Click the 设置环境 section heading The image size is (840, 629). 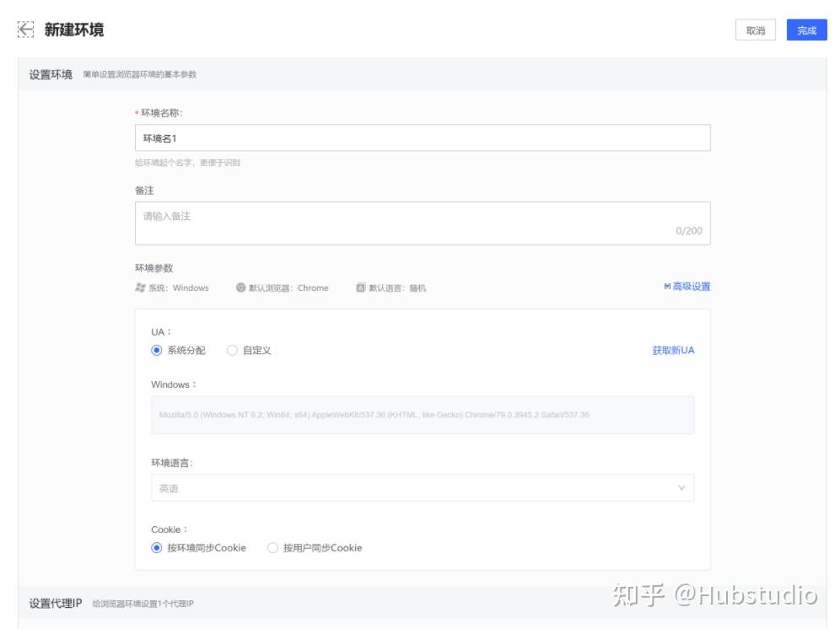(x=51, y=74)
